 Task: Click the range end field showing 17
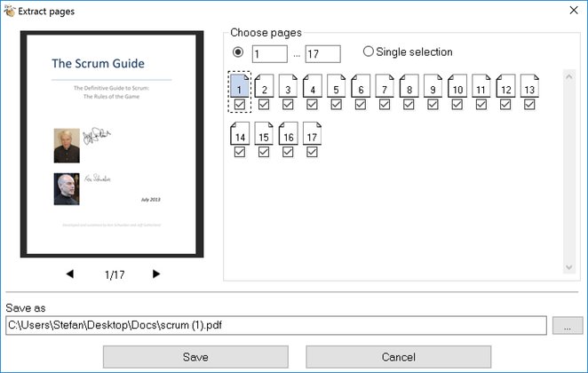(323, 54)
